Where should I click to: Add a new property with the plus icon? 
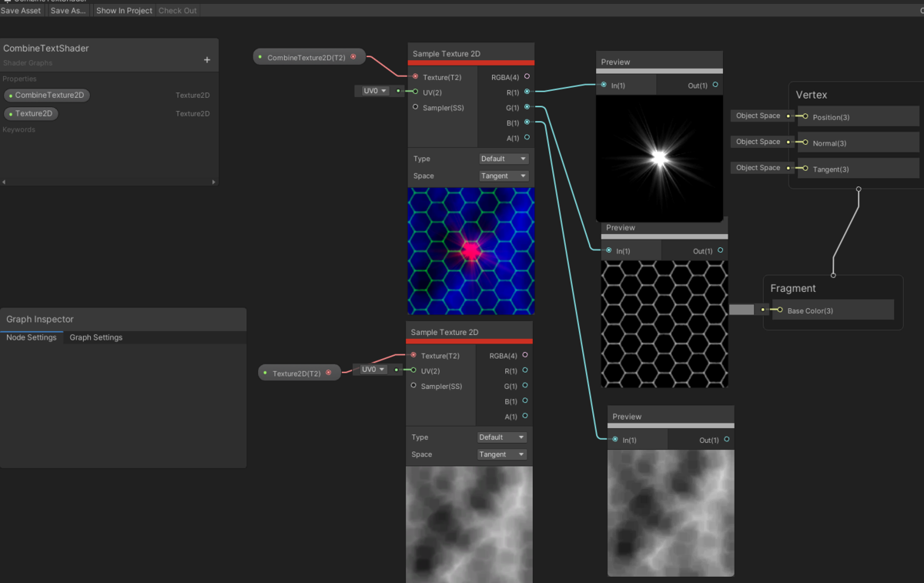pyautogui.click(x=206, y=60)
